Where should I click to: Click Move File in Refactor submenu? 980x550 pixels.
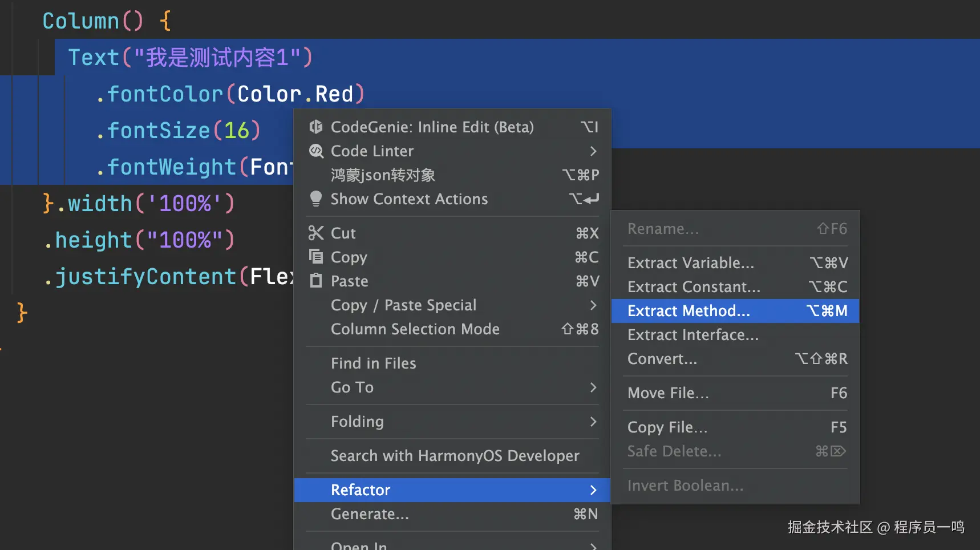668,393
